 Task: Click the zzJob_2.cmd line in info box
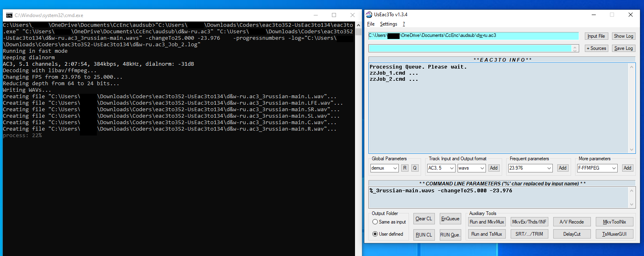click(394, 79)
